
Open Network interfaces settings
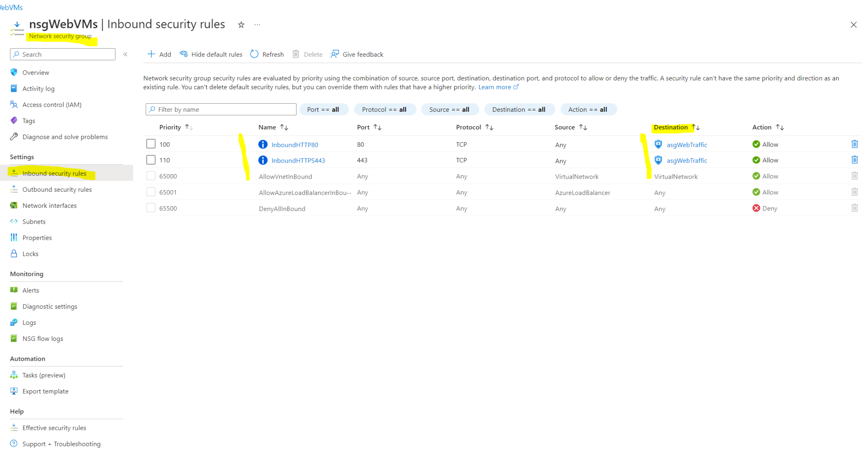coord(50,205)
